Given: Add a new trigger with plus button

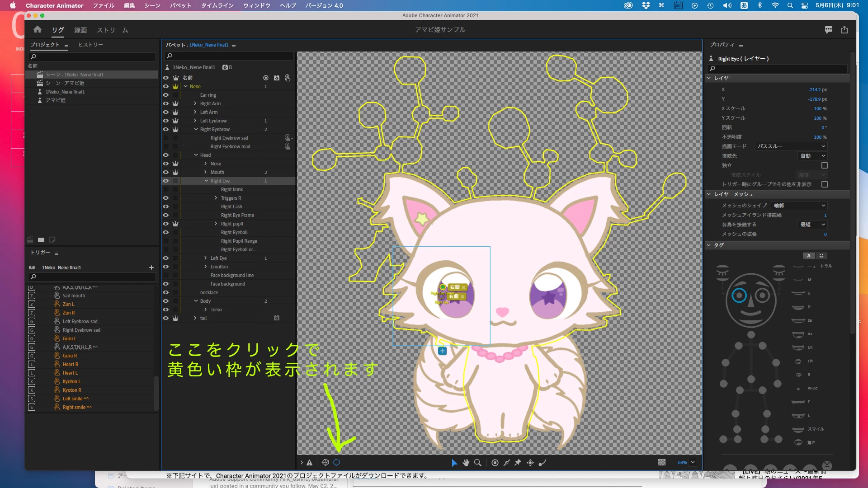Looking at the screenshot, I should [151, 267].
